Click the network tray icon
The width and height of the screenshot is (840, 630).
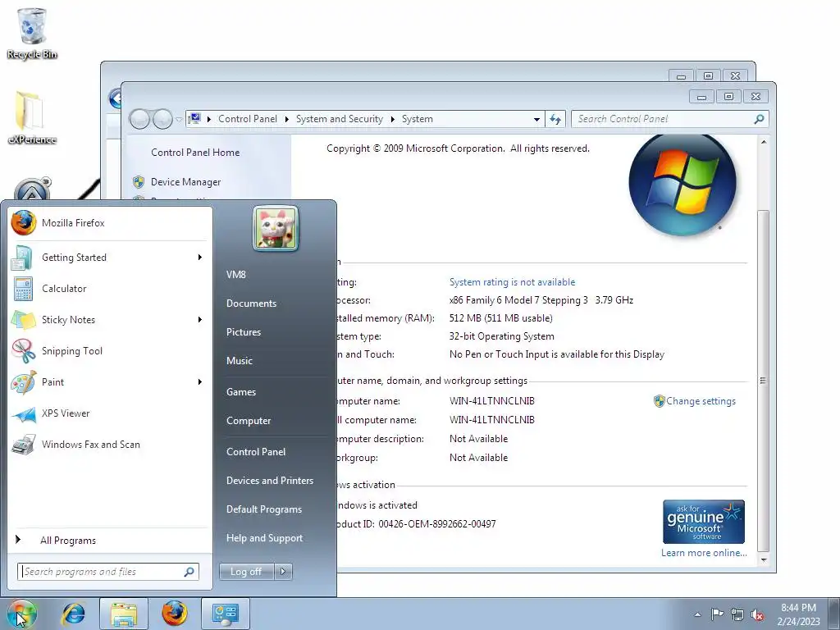click(x=737, y=614)
